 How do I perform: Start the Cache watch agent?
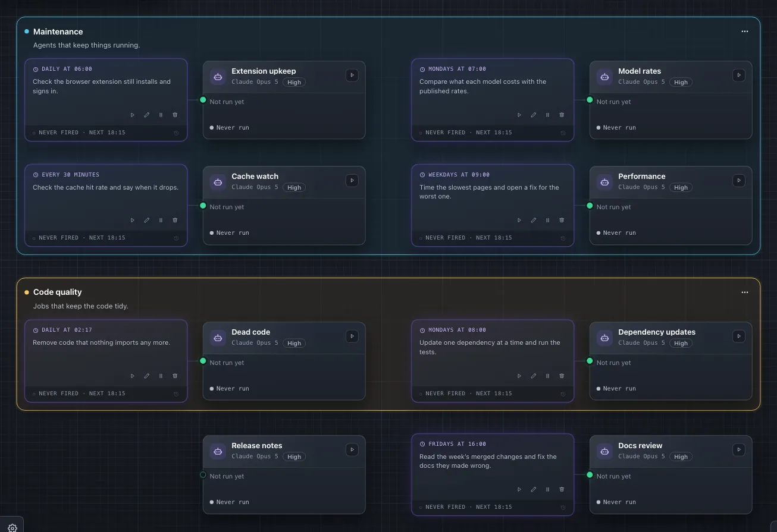(352, 180)
